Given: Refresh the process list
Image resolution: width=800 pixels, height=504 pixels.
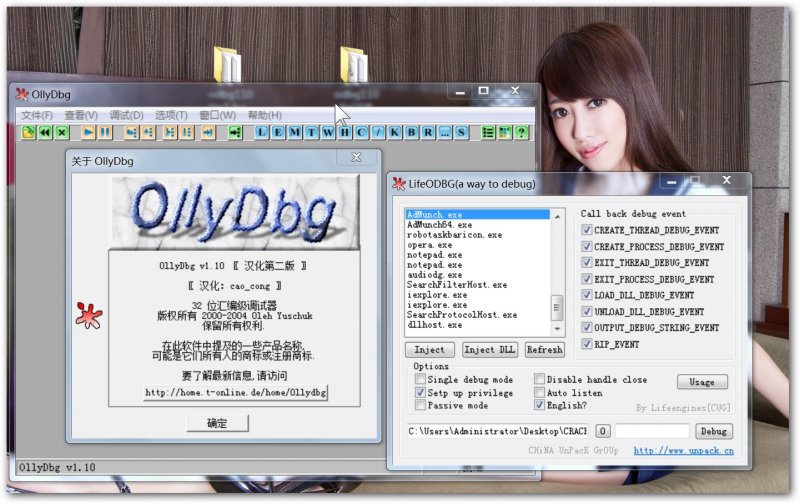Looking at the screenshot, I should click(x=544, y=350).
